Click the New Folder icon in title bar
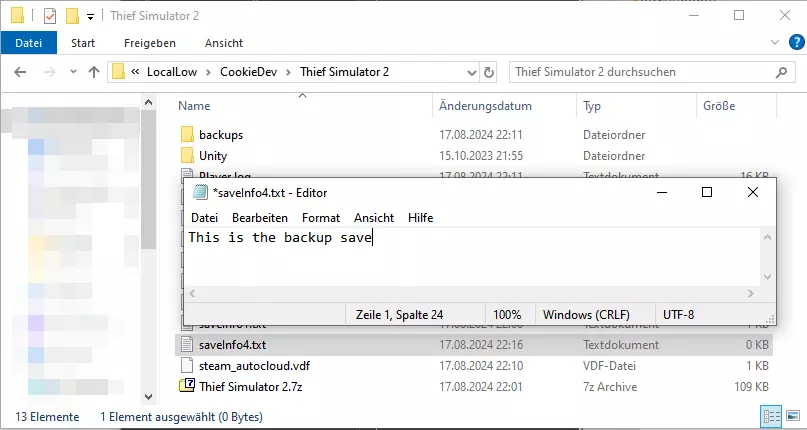 tap(71, 16)
